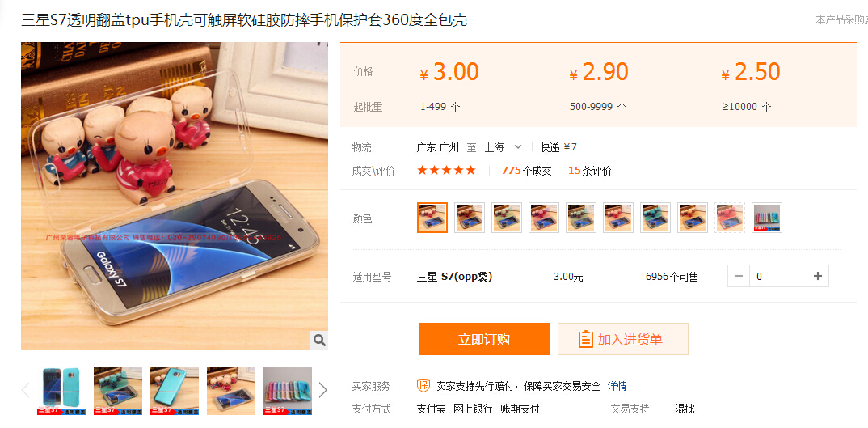Click the 立即订购 order now button
This screenshot has width=868, height=428.
click(x=484, y=339)
